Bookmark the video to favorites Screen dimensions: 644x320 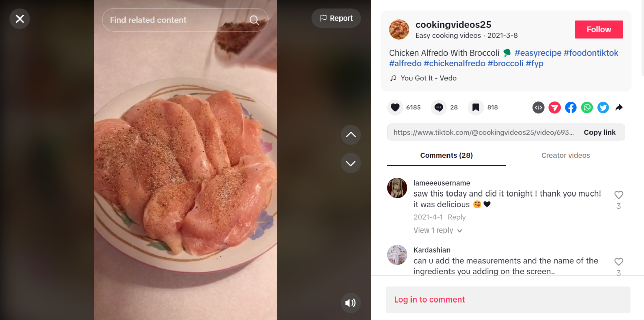(x=476, y=108)
